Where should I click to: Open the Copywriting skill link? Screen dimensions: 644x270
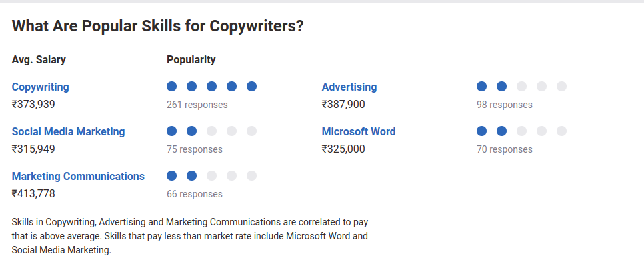(40, 87)
